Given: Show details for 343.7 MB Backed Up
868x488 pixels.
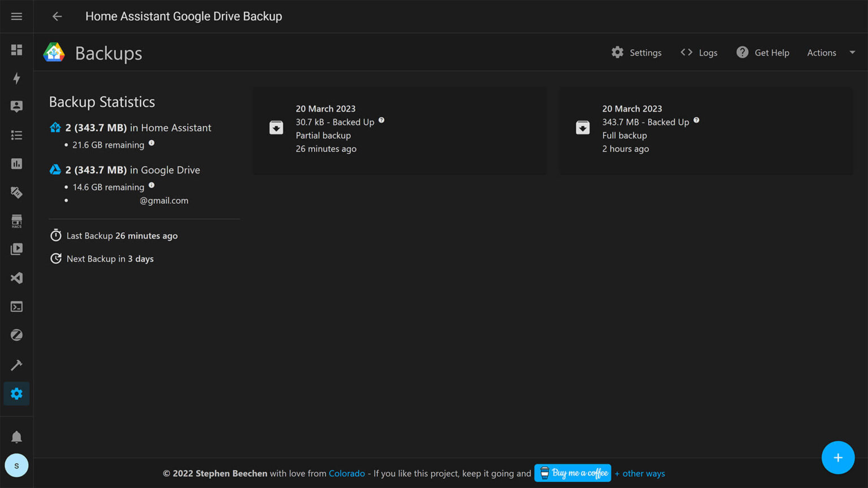Looking at the screenshot, I should coord(696,120).
